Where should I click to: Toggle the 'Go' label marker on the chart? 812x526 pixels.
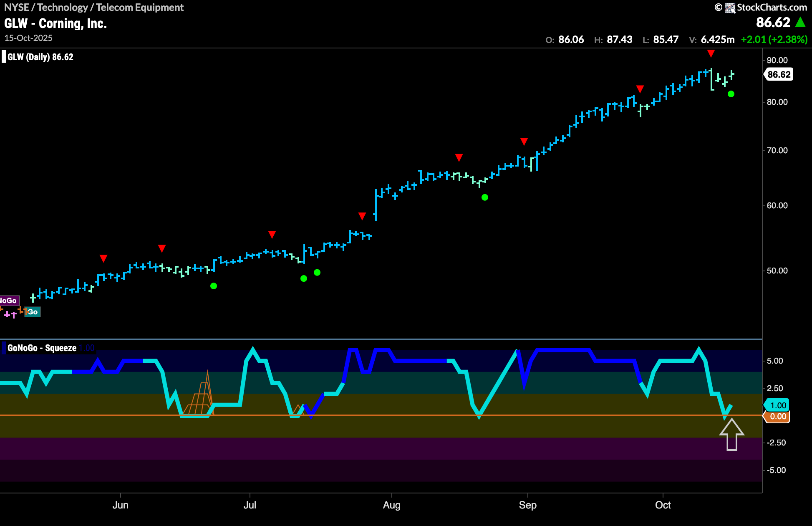[33, 312]
